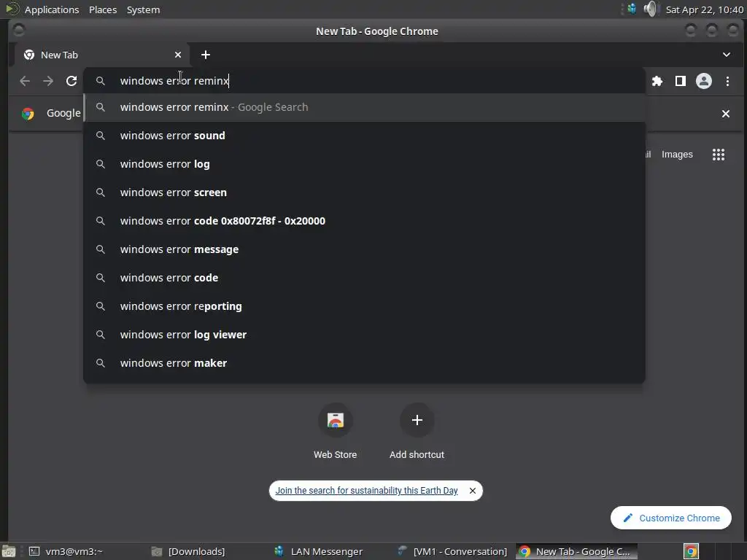Open the System menu

click(x=143, y=9)
